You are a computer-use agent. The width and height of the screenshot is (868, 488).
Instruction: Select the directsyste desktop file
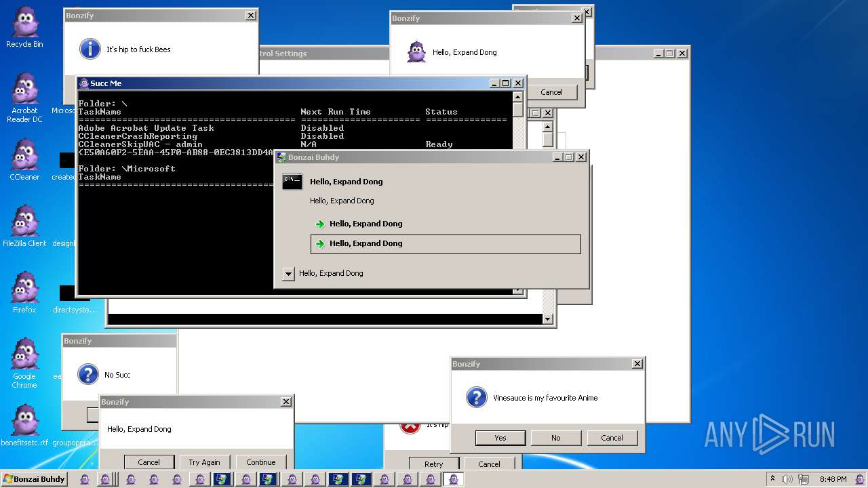[75, 298]
